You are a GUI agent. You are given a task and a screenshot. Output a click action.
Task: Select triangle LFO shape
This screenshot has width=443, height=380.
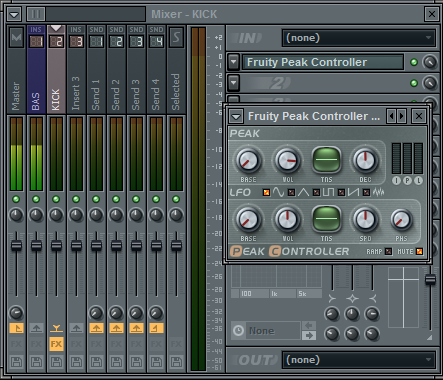[292, 192]
